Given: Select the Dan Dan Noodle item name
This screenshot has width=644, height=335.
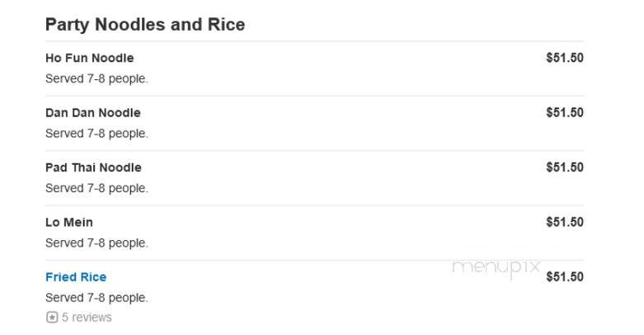Looking at the screenshot, I should point(93,112).
